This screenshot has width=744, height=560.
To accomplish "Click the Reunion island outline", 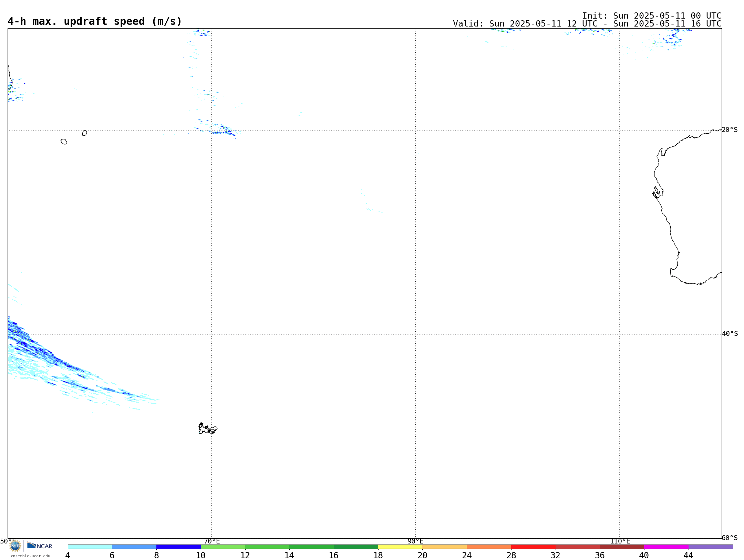I will click(x=64, y=142).
